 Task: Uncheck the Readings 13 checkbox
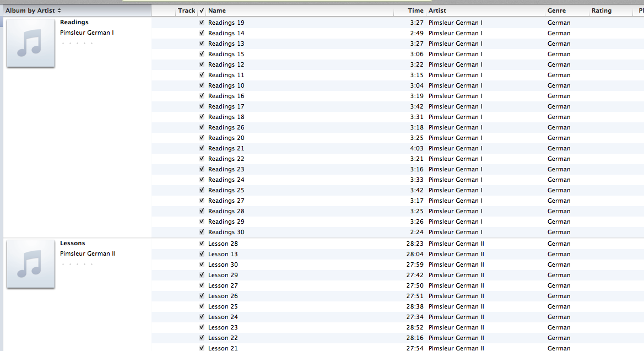click(x=202, y=43)
